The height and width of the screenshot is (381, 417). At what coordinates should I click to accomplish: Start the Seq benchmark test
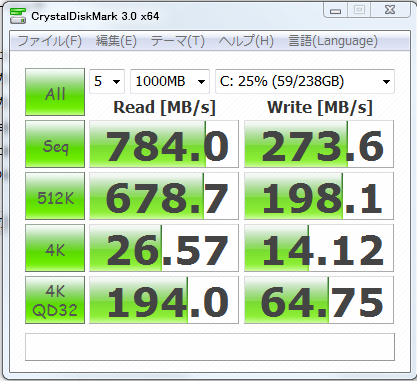coord(55,144)
